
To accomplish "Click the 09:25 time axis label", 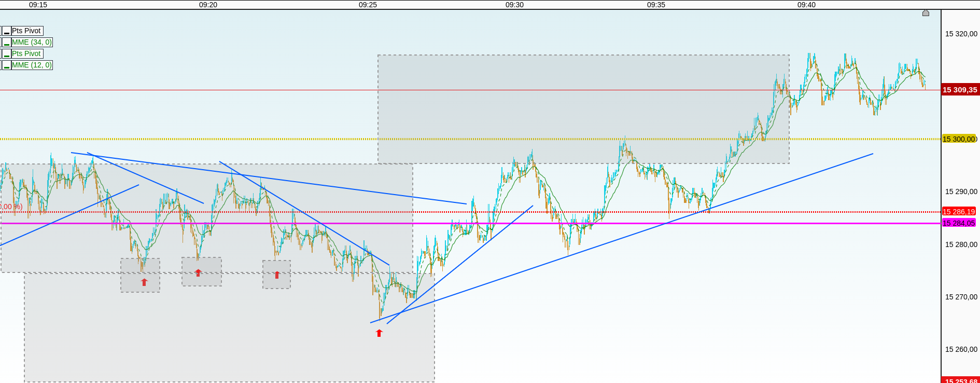I will point(368,5).
